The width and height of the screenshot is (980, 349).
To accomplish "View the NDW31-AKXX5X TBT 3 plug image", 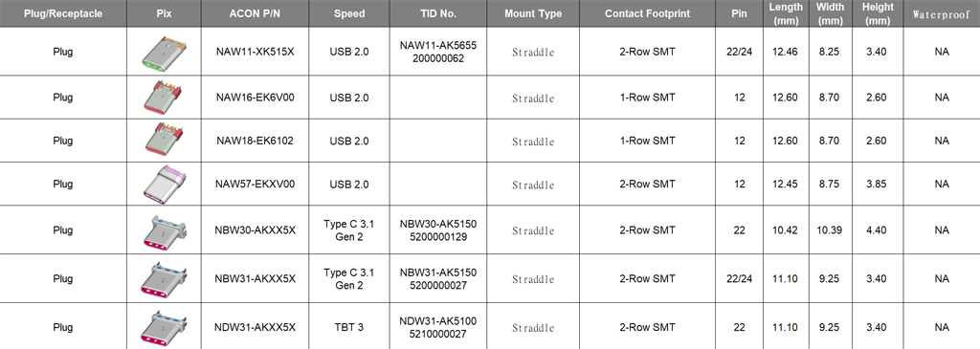I will coord(164,328).
